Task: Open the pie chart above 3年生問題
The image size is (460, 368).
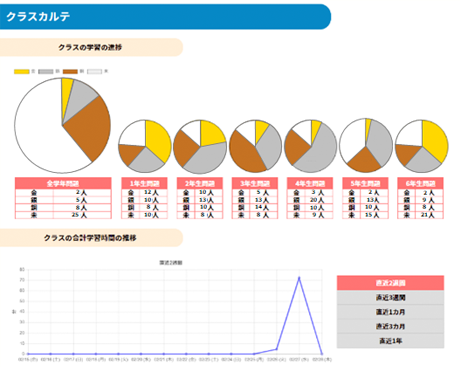Action: click(255, 146)
